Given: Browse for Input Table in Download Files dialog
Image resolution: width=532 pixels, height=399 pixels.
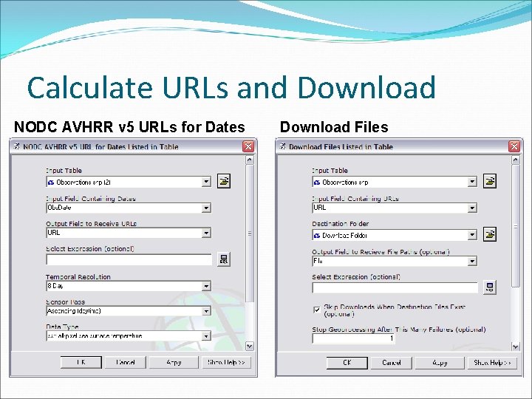Looking at the screenshot, I should coord(490,181).
